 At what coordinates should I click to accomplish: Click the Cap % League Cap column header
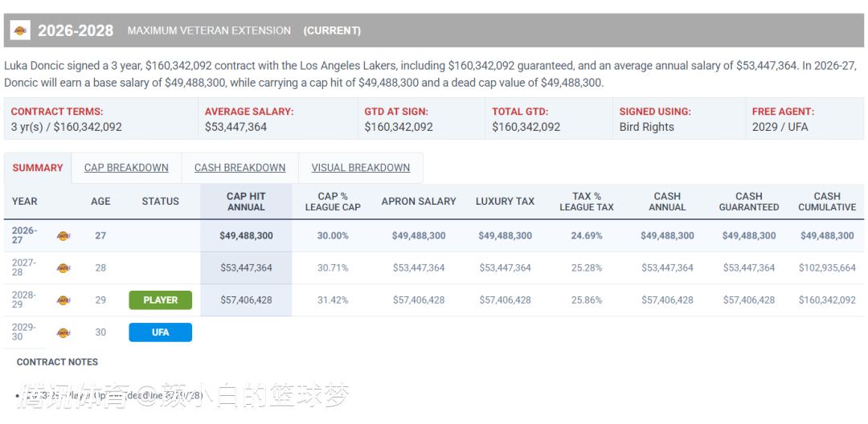point(333,202)
